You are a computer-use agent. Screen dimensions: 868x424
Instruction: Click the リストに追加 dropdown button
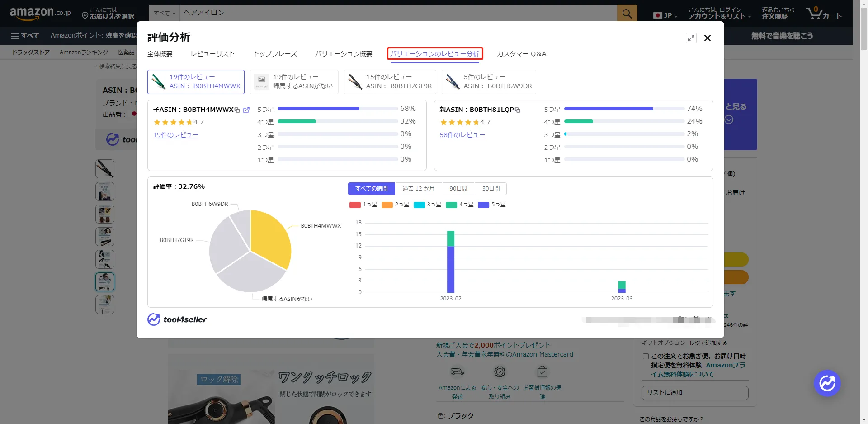click(x=695, y=393)
